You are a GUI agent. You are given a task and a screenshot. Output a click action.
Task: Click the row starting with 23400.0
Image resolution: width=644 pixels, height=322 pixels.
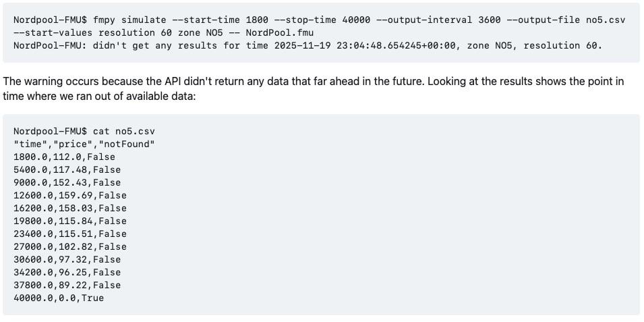point(69,234)
